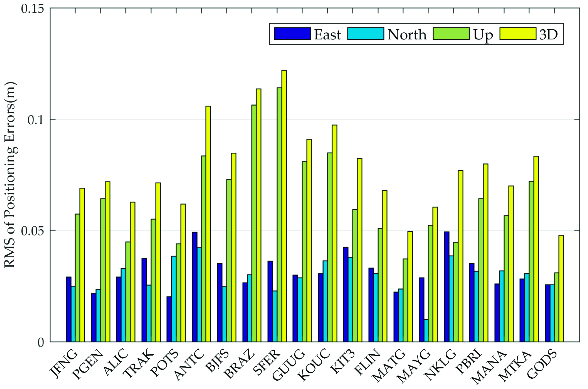Click the green Up bar for BRAZ
Image resolution: width=588 pixels, height=389 pixels.
click(x=254, y=223)
